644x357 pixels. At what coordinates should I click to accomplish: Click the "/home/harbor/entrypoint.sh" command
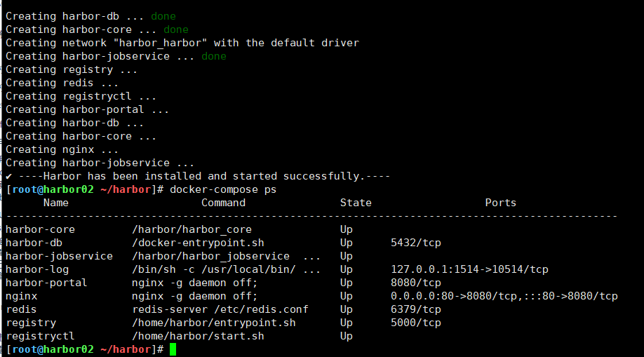[x=213, y=323]
